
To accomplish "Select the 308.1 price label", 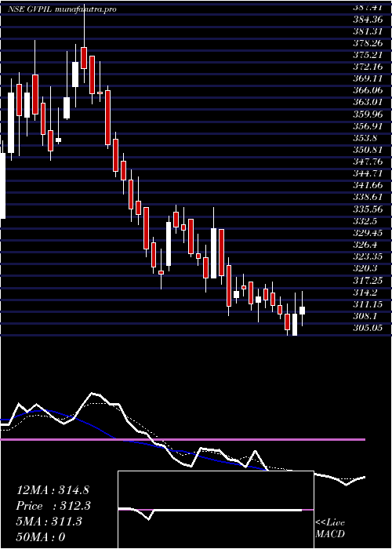I will [364, 317].
